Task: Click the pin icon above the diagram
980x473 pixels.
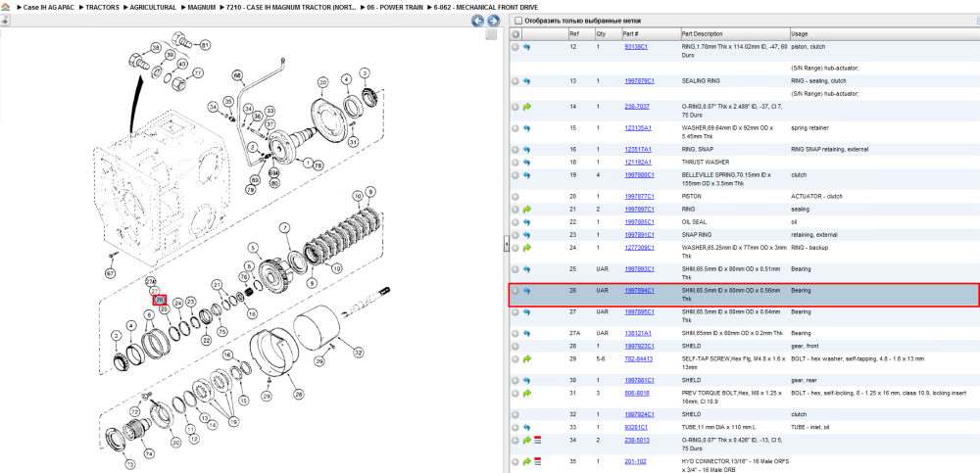Action: point(4,21)
